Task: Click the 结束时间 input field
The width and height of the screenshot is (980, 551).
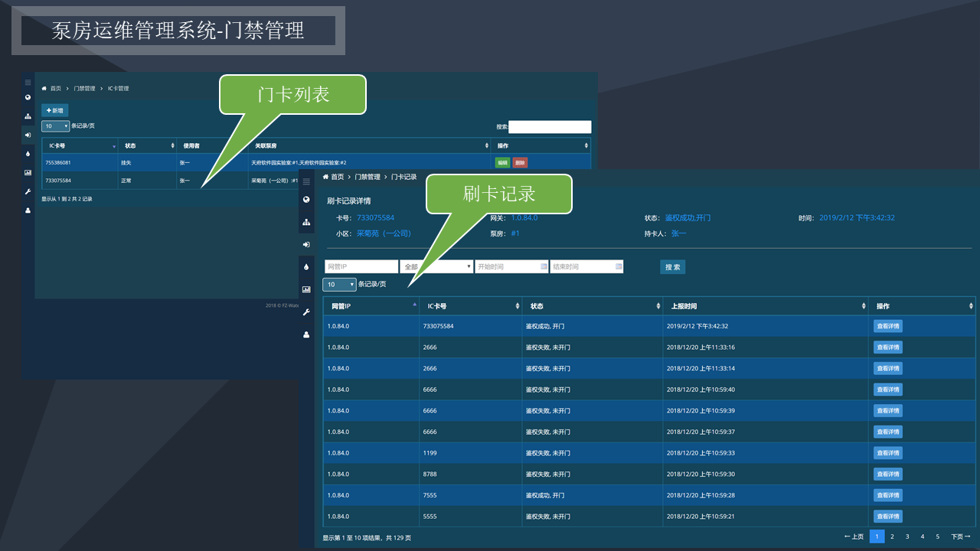Action: click(x=586, y=266)
